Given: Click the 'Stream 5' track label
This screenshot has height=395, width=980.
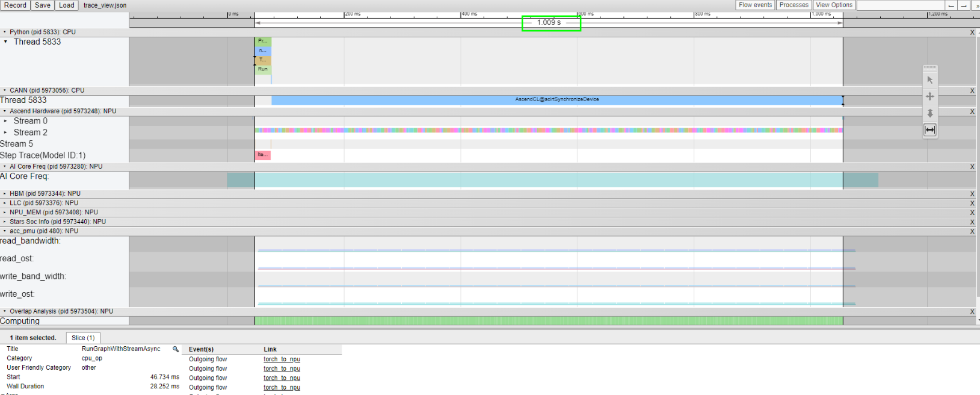Looking at the screenshot, I should 17,144.
